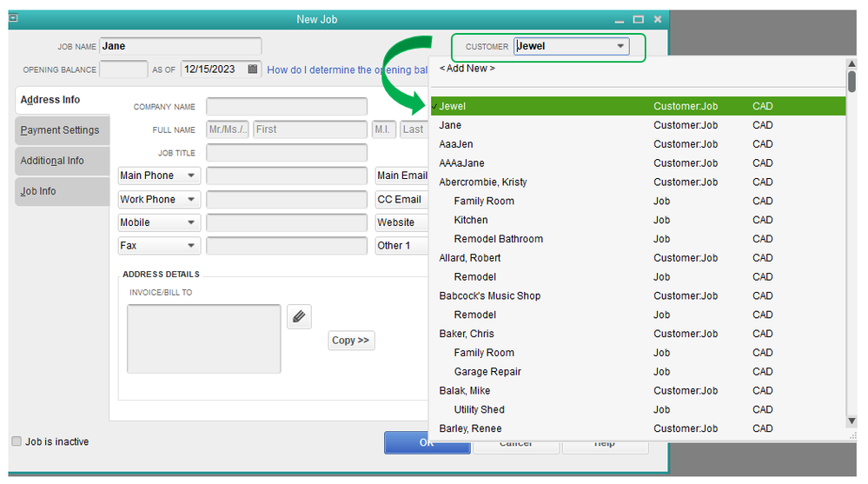This screenshot has height=484, width=868.
Task: Click the Fax number field
Action: [287, 245]
